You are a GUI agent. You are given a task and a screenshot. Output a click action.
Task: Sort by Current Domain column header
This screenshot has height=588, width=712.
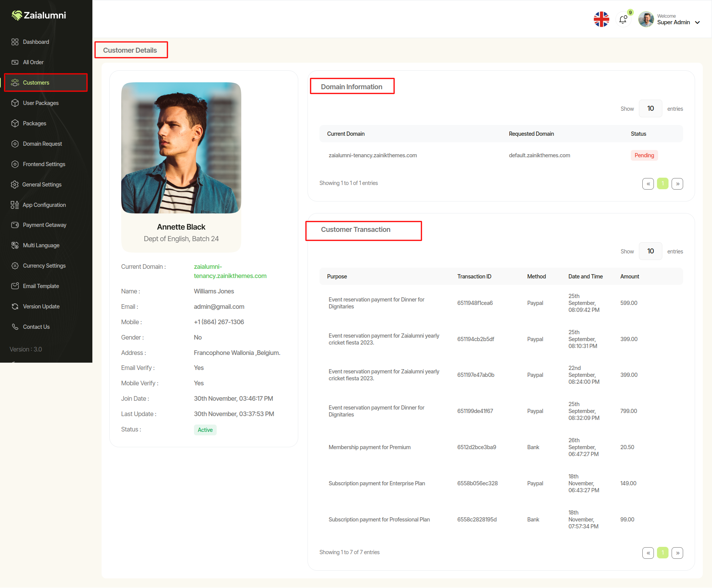tap(346, 134)
